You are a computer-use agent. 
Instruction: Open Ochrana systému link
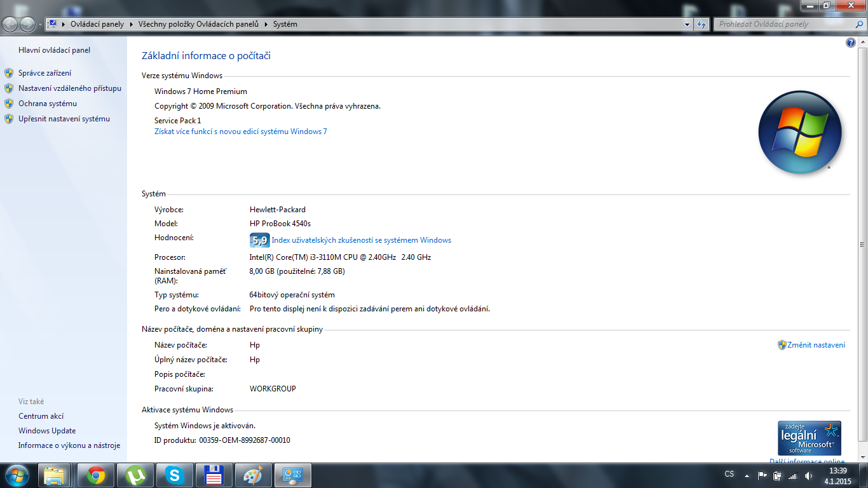coord(48,104)
